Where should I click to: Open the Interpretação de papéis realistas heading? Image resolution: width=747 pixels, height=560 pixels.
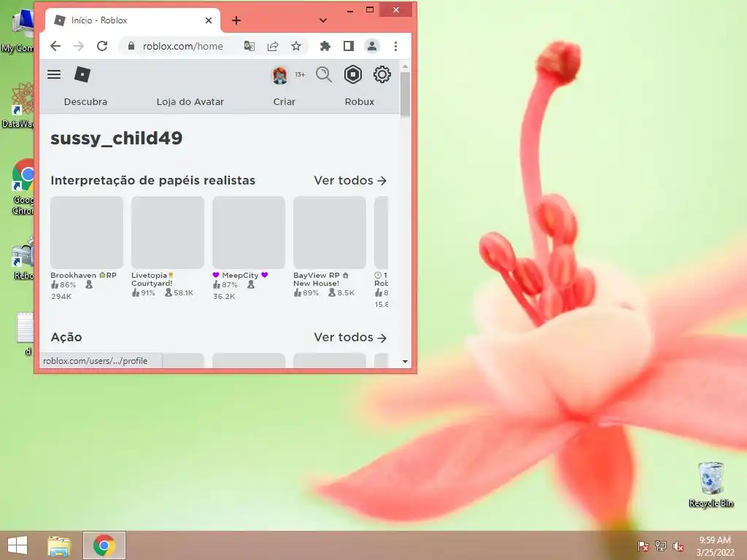point(153,181)
